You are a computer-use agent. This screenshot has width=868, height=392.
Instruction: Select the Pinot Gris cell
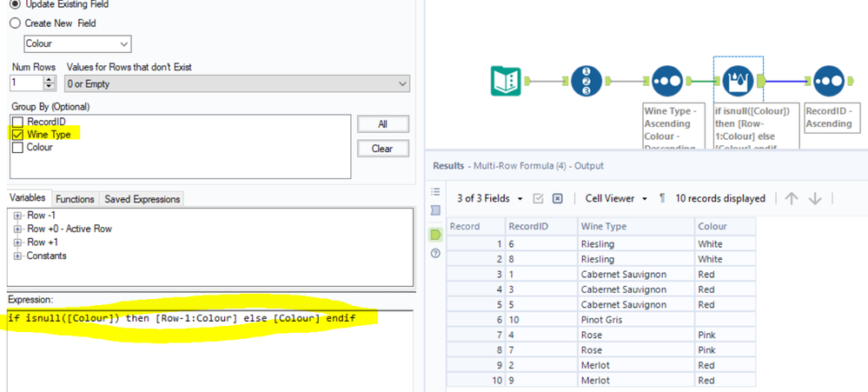[635, 320]
